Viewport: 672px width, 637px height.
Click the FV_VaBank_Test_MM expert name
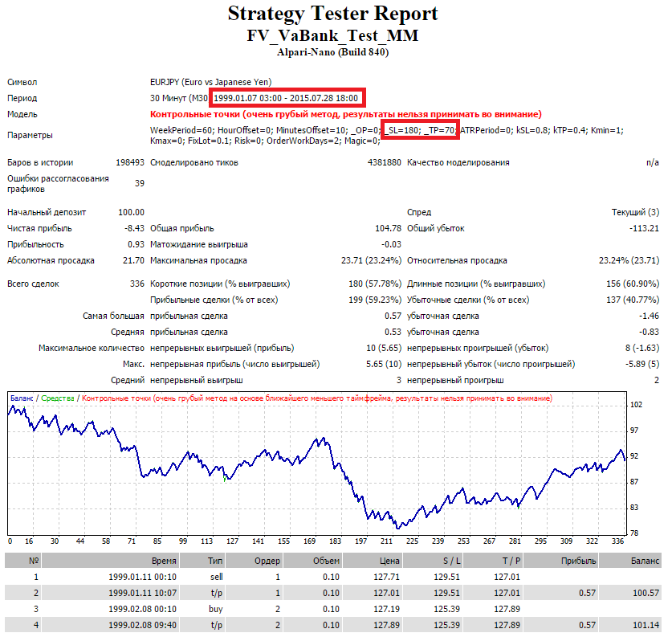(x=332, y=35)
